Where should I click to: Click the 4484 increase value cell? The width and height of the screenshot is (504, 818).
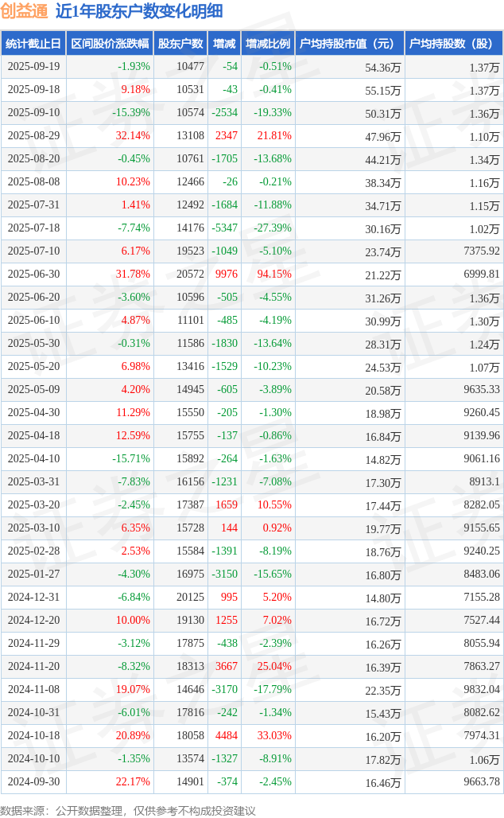(225, 736)
